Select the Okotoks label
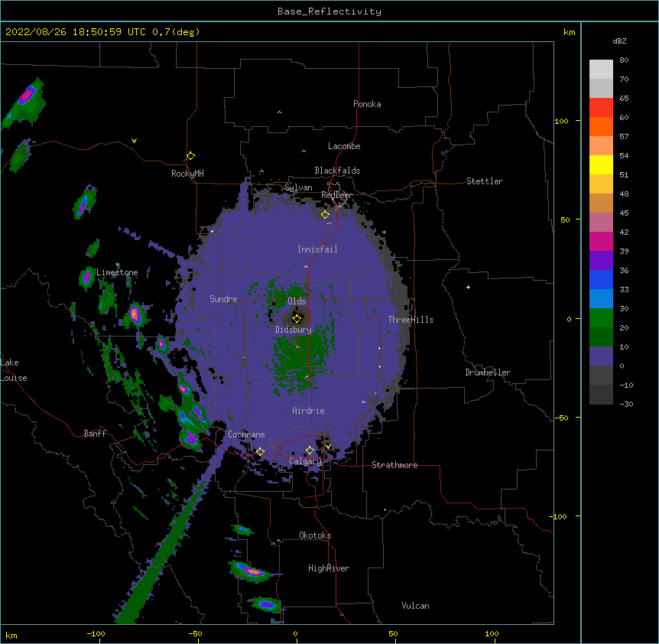 click(315, 535)
